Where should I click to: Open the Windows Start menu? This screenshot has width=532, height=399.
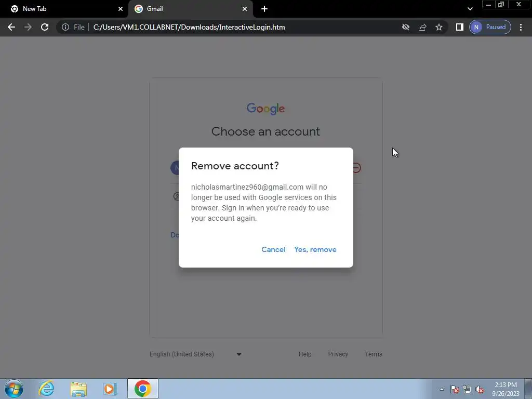(x=14, y=389)
